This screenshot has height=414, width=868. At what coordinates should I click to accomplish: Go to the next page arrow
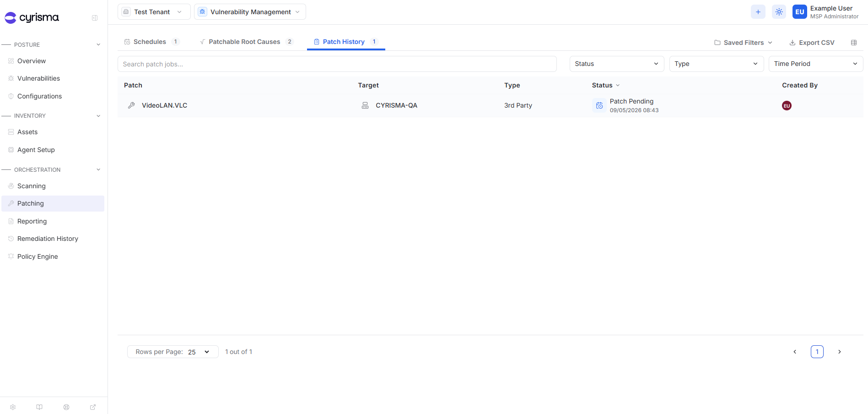839,352
